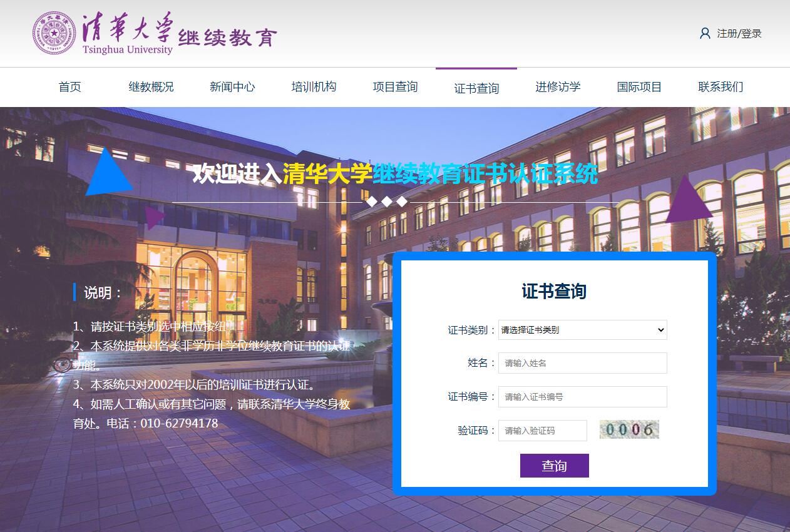790x532 pixels.
Task: Go to the 首页 menu item
Action: coord(70,87)
